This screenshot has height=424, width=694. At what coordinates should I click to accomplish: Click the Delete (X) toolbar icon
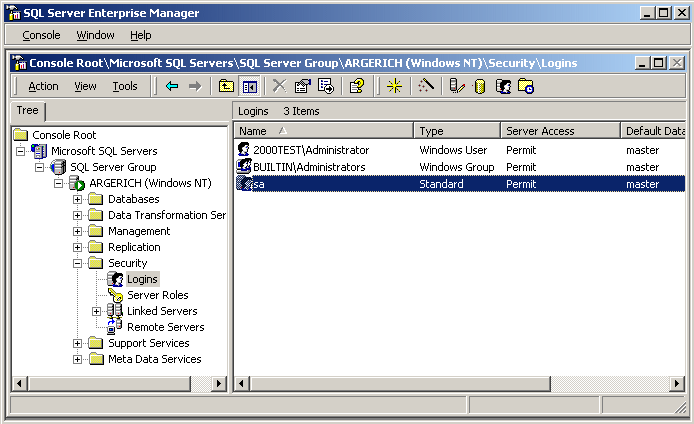(x=279, y=86)
